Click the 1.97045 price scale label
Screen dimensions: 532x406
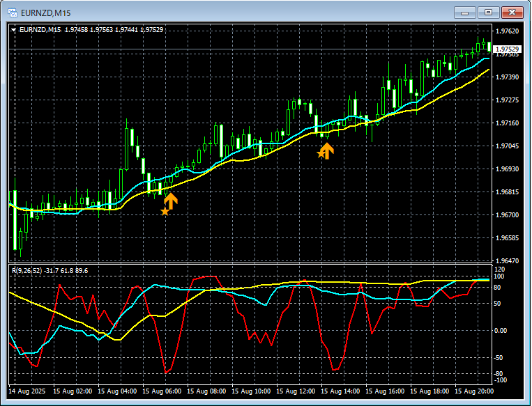(x=507, y=146)
